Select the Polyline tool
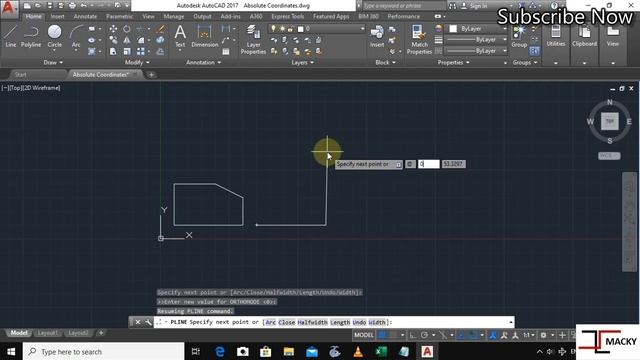Screen dimensions: 640x360 (x=31, y=36)
